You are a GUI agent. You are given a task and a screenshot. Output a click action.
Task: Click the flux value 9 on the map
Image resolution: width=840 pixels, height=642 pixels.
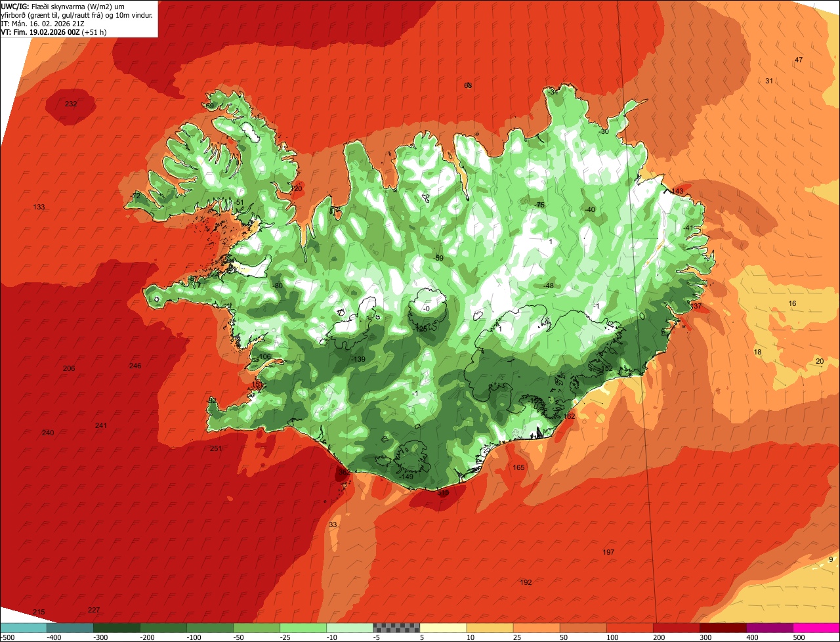(831, 560)
